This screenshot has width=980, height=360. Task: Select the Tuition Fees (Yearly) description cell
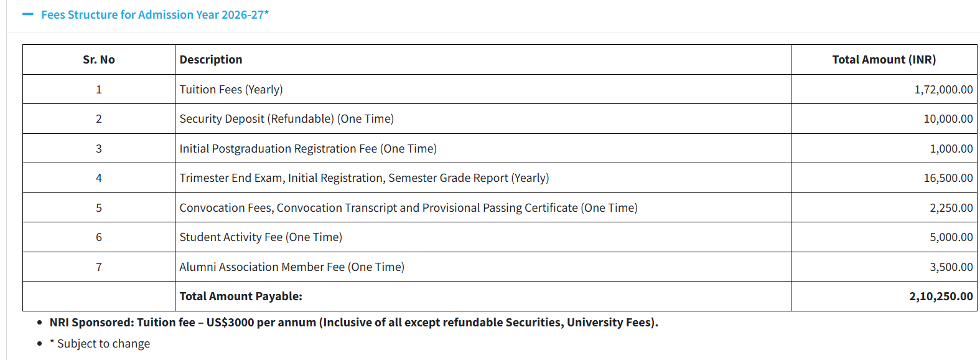pyautogui.click(x=231, y=90)
